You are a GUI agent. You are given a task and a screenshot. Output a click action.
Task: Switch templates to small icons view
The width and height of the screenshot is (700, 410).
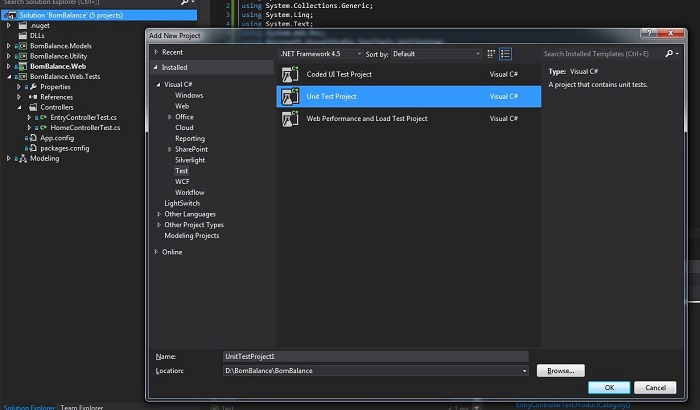click(491, 53)
